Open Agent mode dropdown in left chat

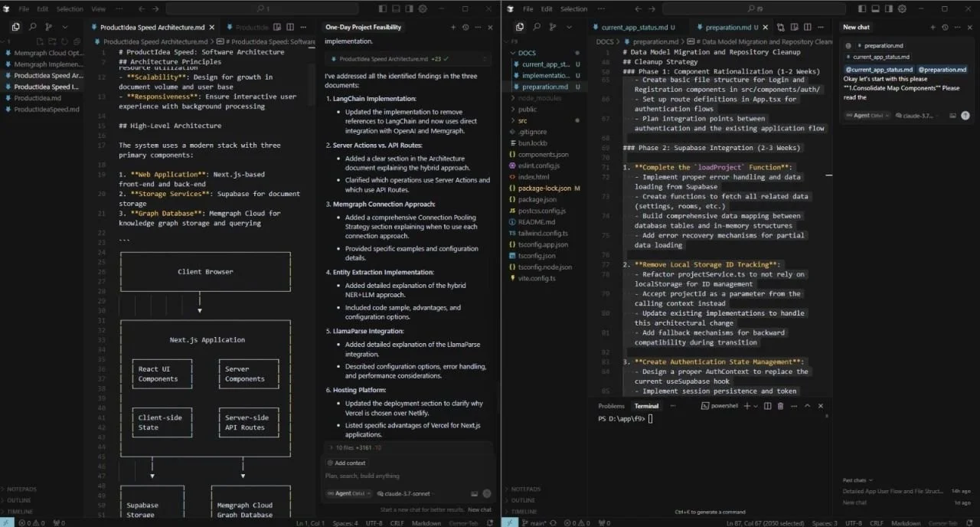coord(348,494)
